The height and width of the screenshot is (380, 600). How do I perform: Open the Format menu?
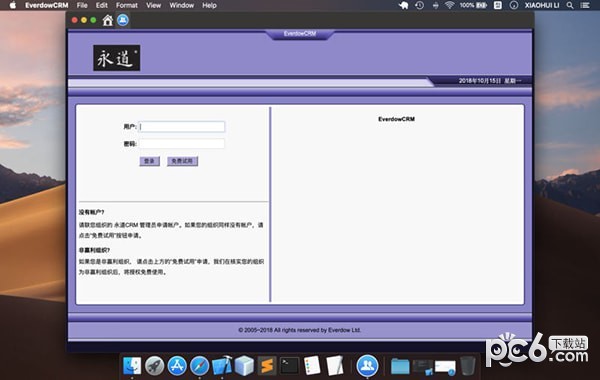(127, 5)
